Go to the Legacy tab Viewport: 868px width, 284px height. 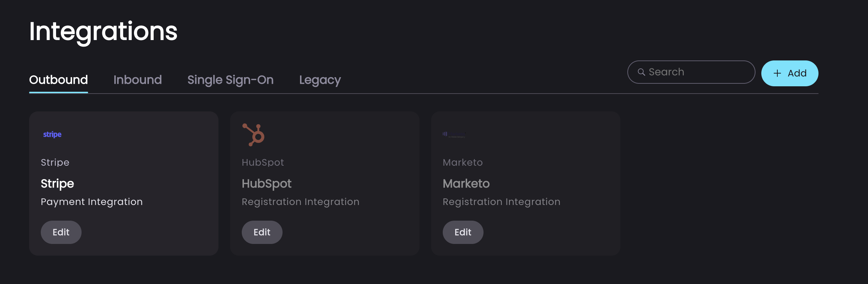point(320,80)
